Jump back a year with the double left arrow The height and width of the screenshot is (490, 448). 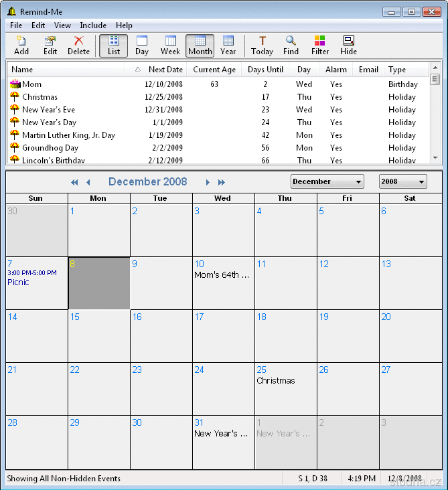[74, 183]
